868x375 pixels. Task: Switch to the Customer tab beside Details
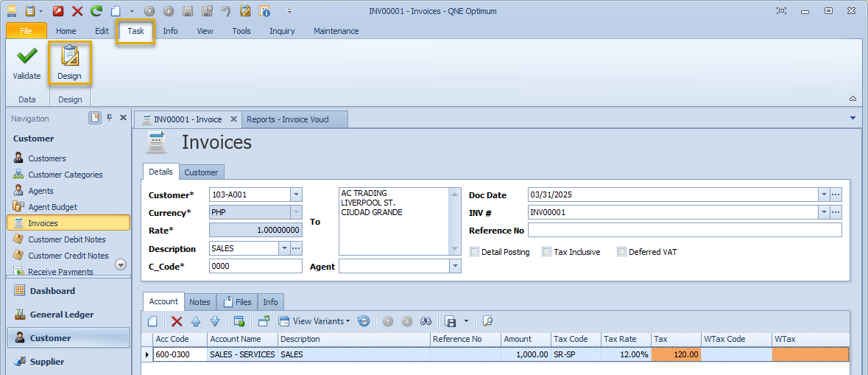(201, 172)
